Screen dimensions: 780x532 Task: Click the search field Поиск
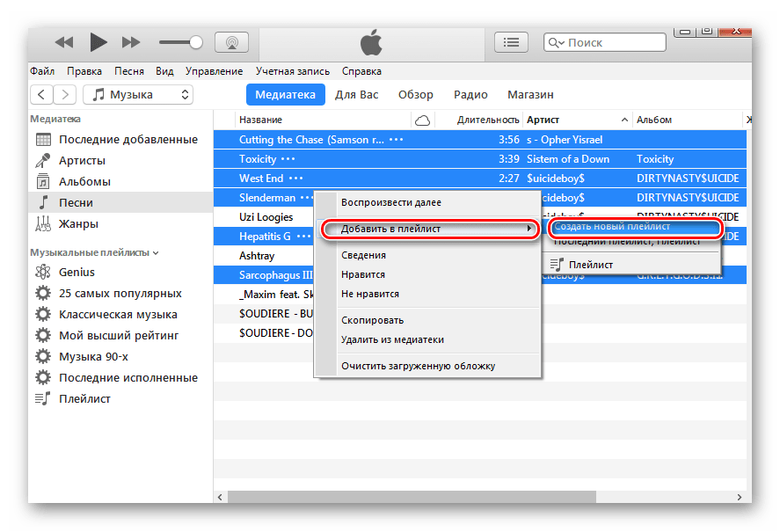coord(605,42)
